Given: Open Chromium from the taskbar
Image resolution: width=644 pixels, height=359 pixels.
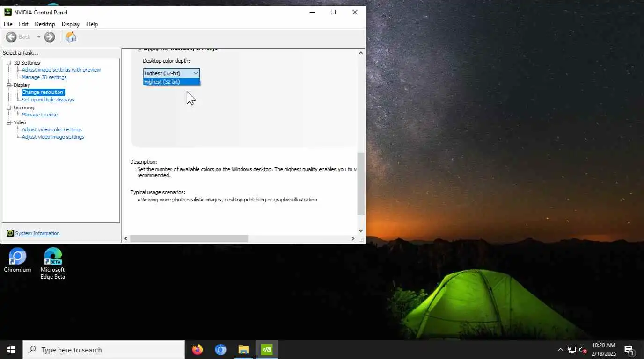Looking at the screenshot, I should click(x=220, y=350).
